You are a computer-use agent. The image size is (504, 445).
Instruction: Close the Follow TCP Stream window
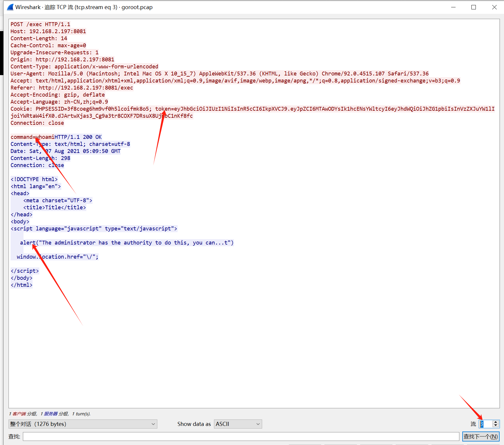(x=494, y=7)
